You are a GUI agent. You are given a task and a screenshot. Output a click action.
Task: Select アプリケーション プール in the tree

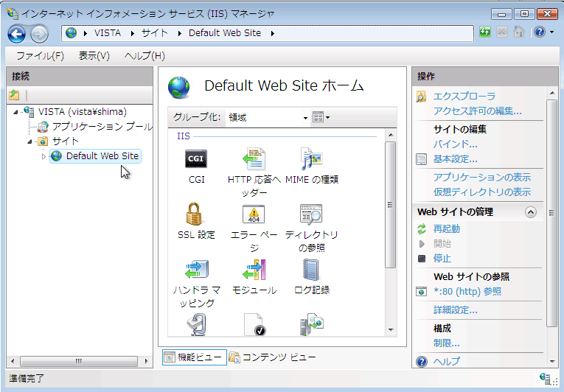coord(102,127)
